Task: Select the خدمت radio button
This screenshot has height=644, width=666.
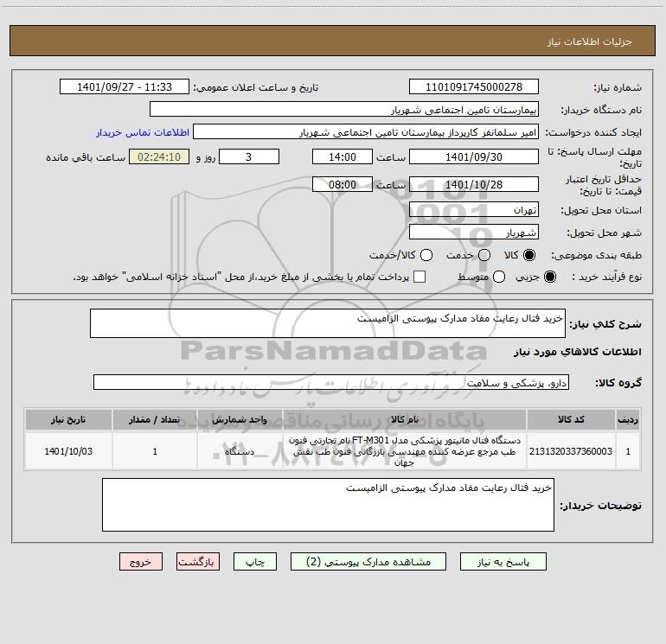Action: point(484,255)
